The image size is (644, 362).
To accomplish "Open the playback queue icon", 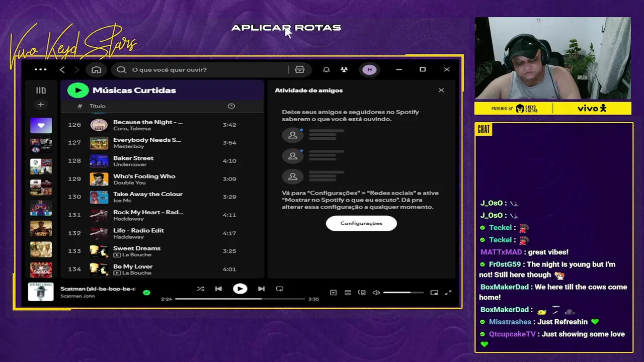I will 348,293.
